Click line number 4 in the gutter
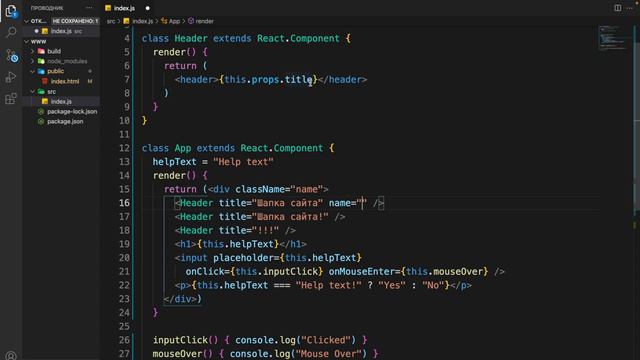The height and width of the screenshot is (360, 640). (x=127, y=38)
